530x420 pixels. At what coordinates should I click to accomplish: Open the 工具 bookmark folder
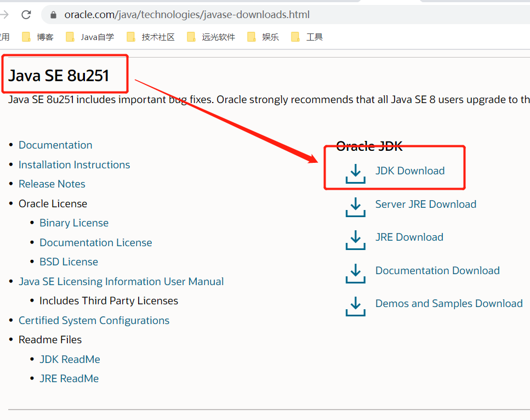pos(307,37)
